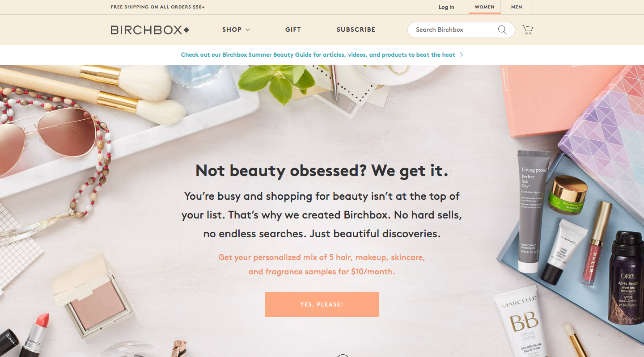
Task: Click the free shipping on orders $50+ notice
Action: pyautogui.click(x=158, y=7)
